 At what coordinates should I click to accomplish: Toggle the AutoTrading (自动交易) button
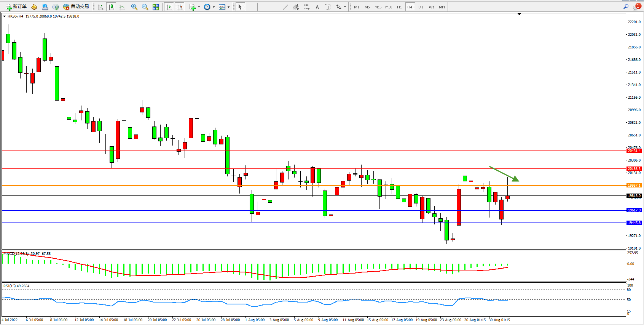[76, 7]
